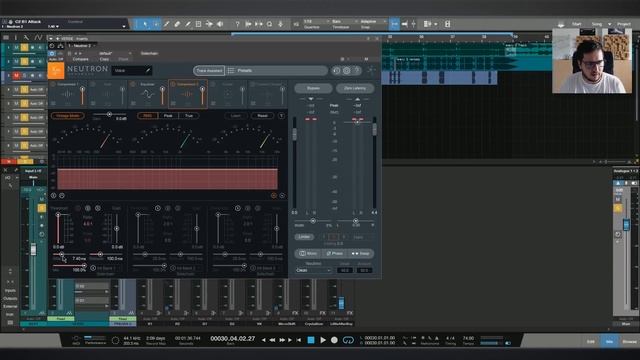Viewport: 640px width, 360px height.
Task: Click the Compressor 1 module tile
Action: point(68,94)
